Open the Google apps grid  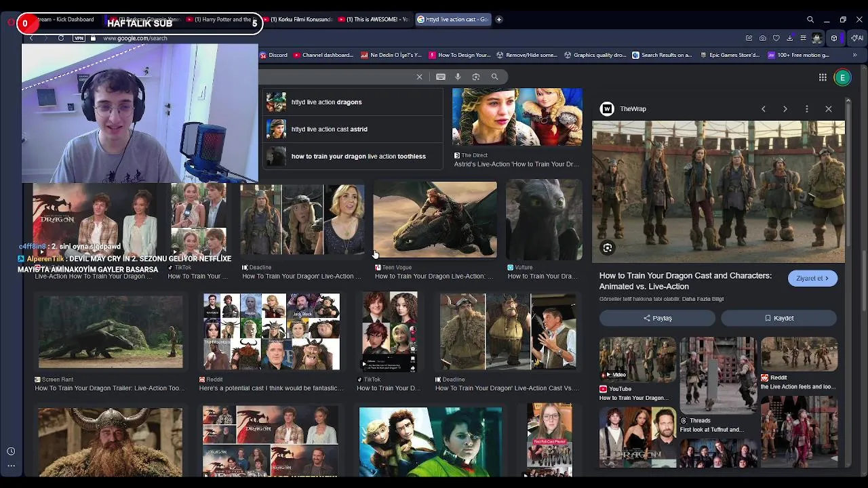823,77
